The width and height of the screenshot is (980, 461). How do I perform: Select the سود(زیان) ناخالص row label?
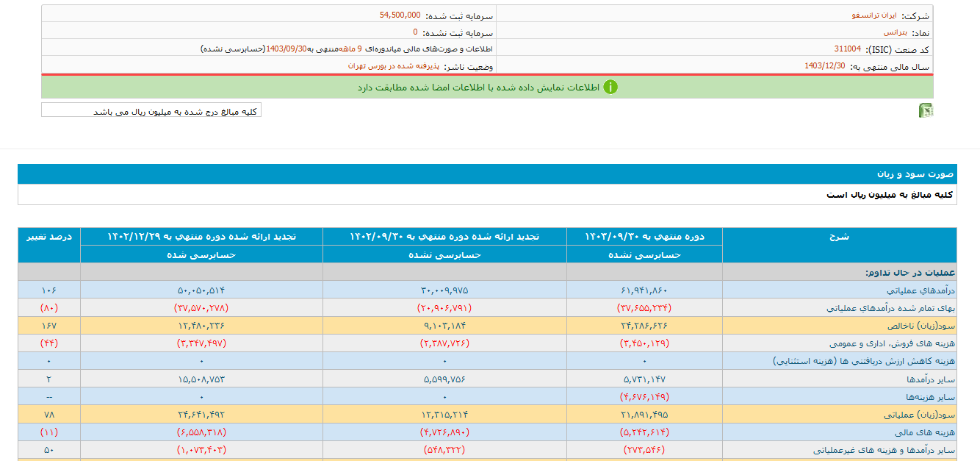click(917, 326)
